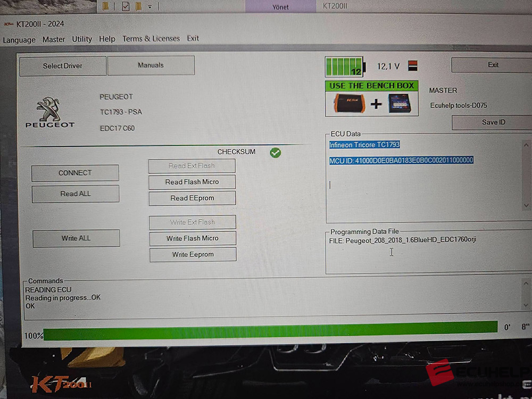
Task: Click the 'READING ECU' log line
Action: point(48,290)
